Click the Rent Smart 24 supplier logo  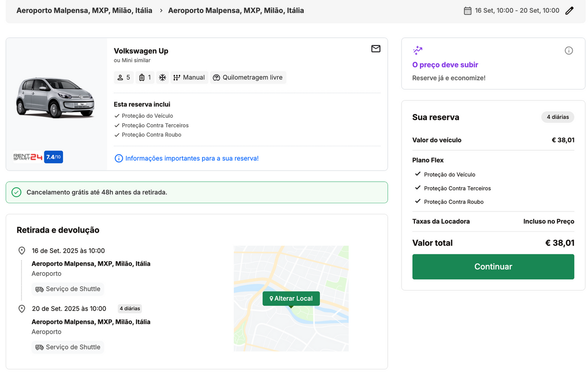[x=28, y=157]
